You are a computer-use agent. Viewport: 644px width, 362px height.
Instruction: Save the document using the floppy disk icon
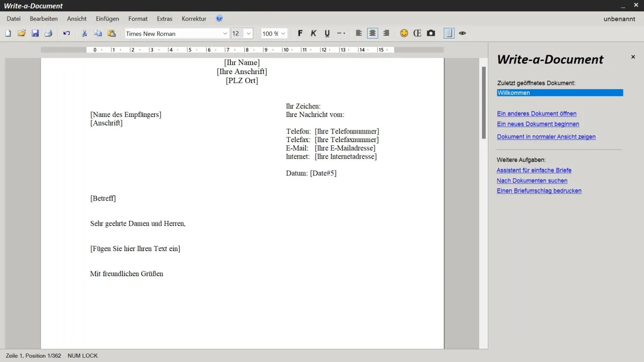click(x=35, y=33)
